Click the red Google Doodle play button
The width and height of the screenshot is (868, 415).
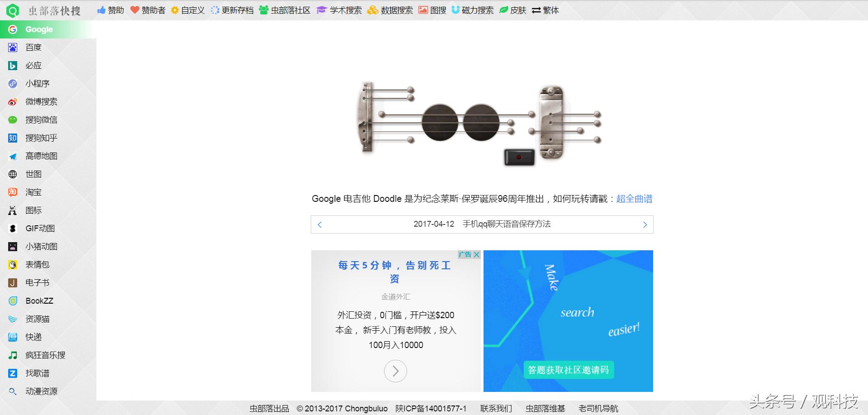pos(518,157)
